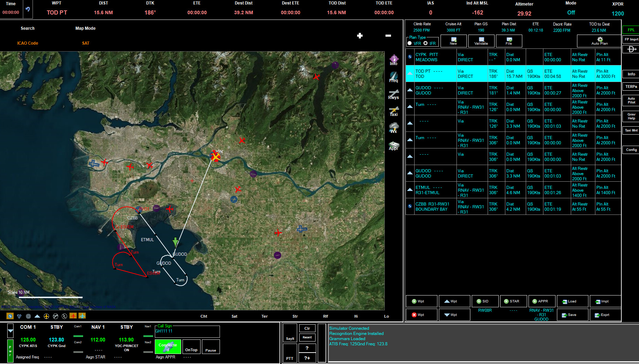This screenshot has height=364, width=639.
Task: Switch to the FPL tab
Action: click(631, 30)
